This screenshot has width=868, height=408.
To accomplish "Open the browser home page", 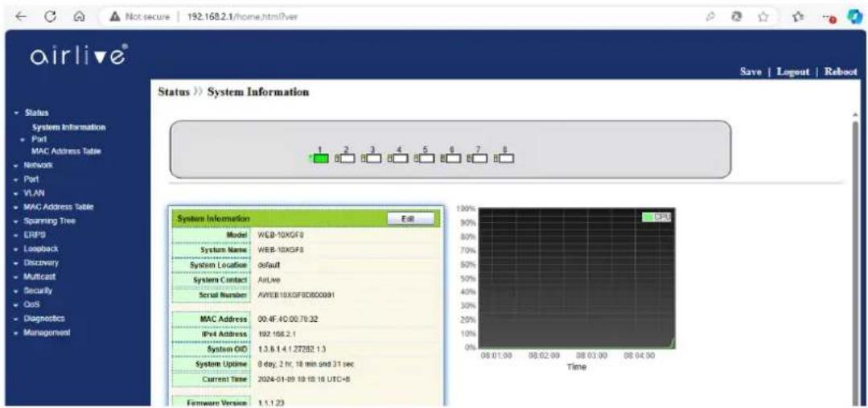I will click(78, 17).
